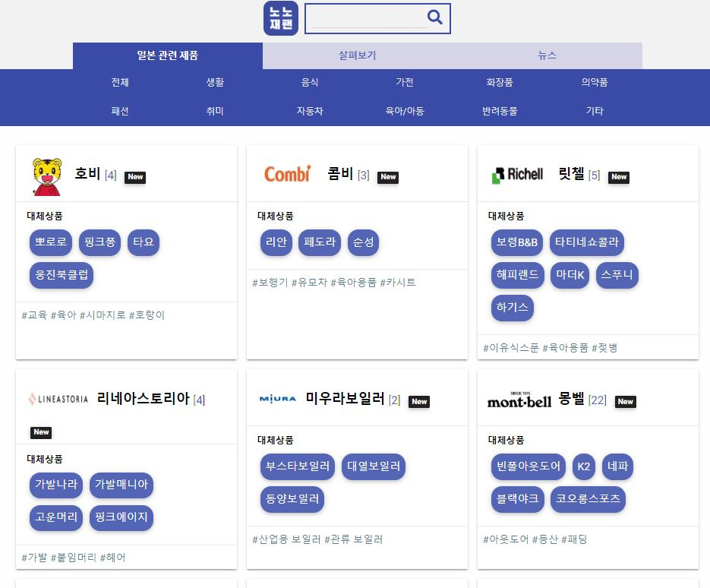Click the #교육 #육아 #시마지로 #호랑이 tags
Image resolution: width=710 pixels, height=588 pixels.
[x=93, y=315]
